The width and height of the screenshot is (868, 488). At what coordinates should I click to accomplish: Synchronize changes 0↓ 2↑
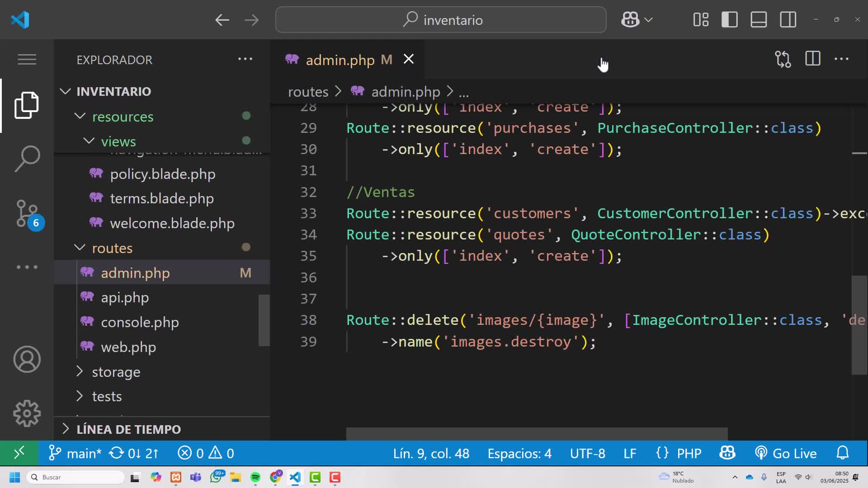tap(134, 453)
